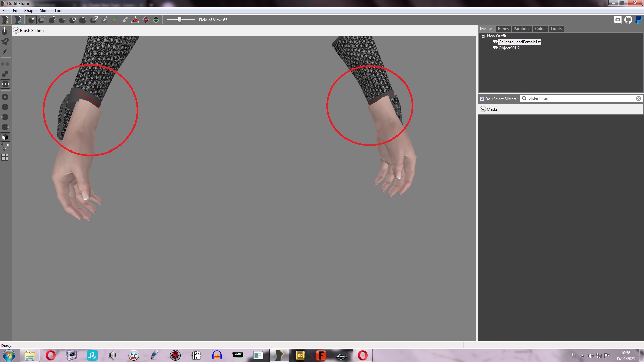This screenshot has width=644, height=362.
Task: Switch to the Bones tab
Action: [x=503, y=29]
